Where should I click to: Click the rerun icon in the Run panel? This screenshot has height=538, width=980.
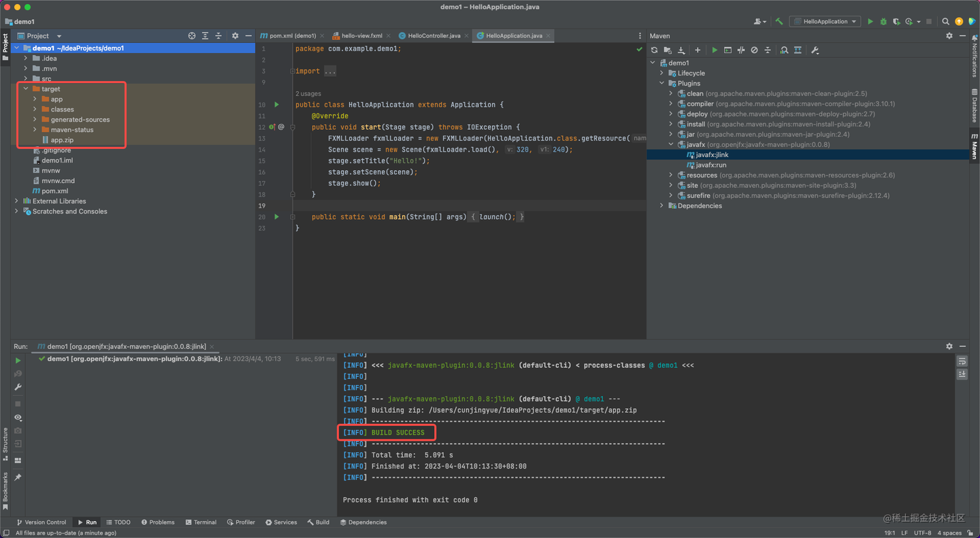click(x=18, y=360)
